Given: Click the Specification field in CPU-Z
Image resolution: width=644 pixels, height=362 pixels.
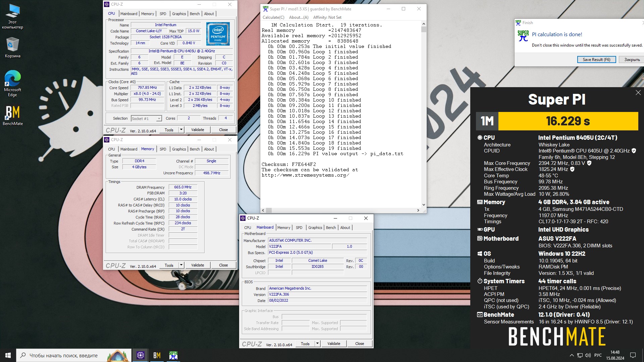Looking at the screenshot, I should coord(182,51).
